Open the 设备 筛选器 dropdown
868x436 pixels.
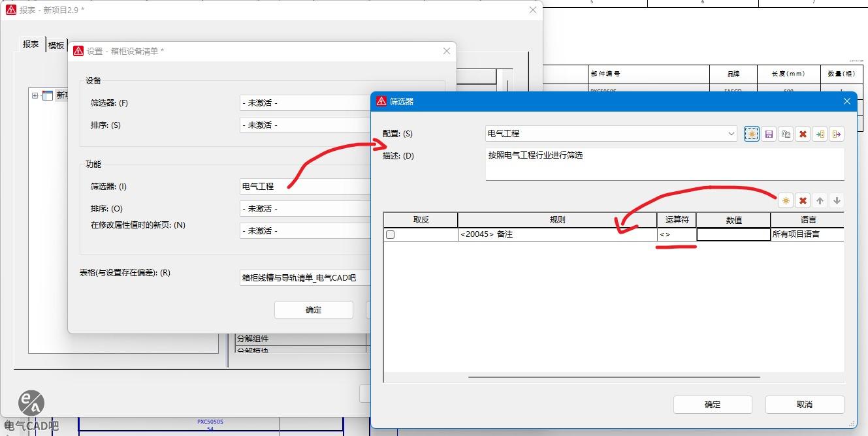tap(305, 103)
